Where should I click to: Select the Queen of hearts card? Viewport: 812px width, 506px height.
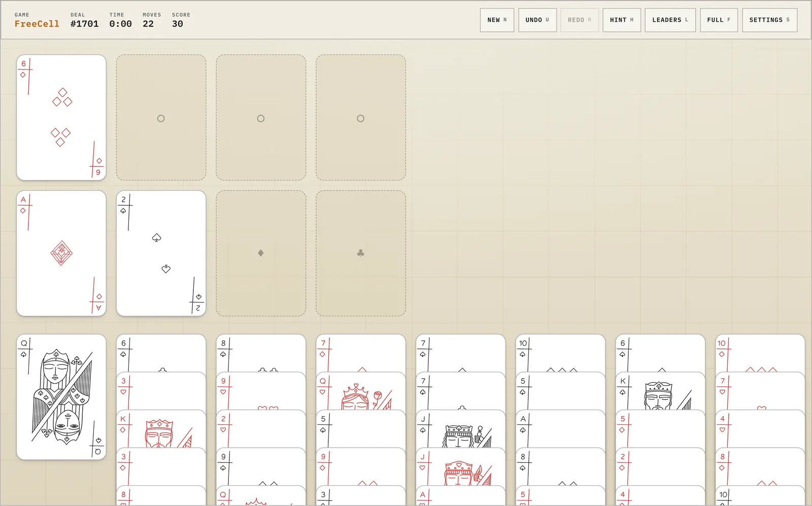click(x=361, y=391)
